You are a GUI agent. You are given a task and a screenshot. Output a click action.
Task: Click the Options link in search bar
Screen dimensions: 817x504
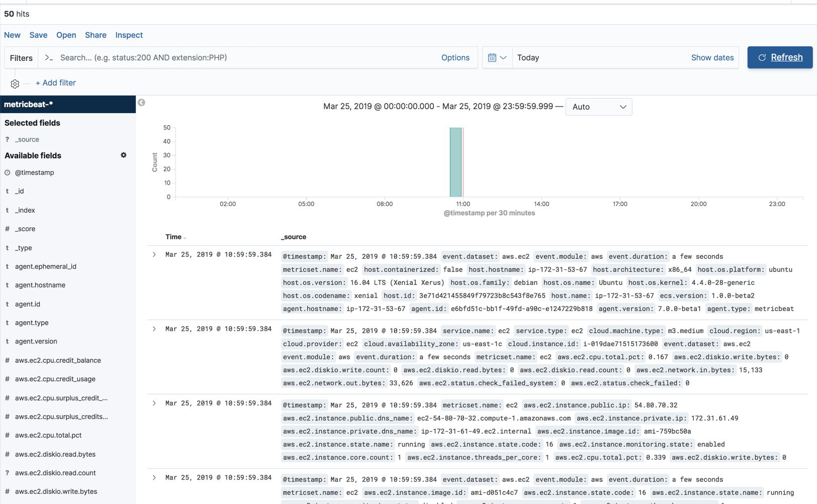coord(456,58)
